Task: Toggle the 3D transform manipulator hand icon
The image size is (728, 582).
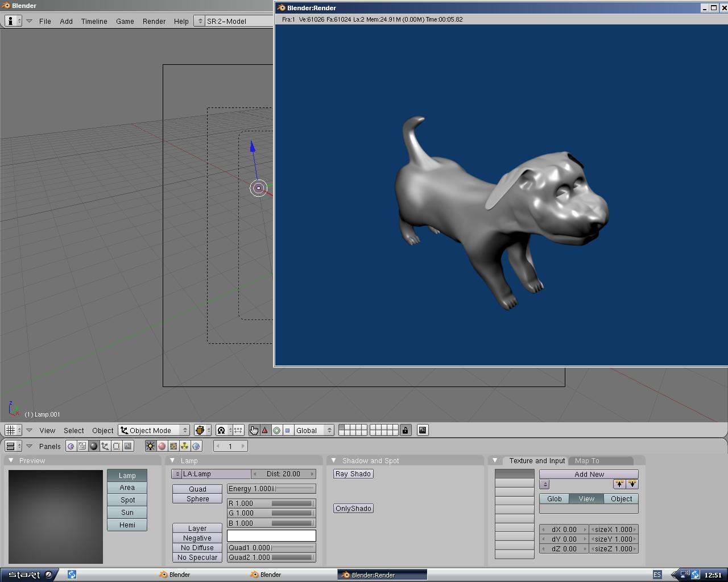Action: pyautogui.click(x=254, y=430)
